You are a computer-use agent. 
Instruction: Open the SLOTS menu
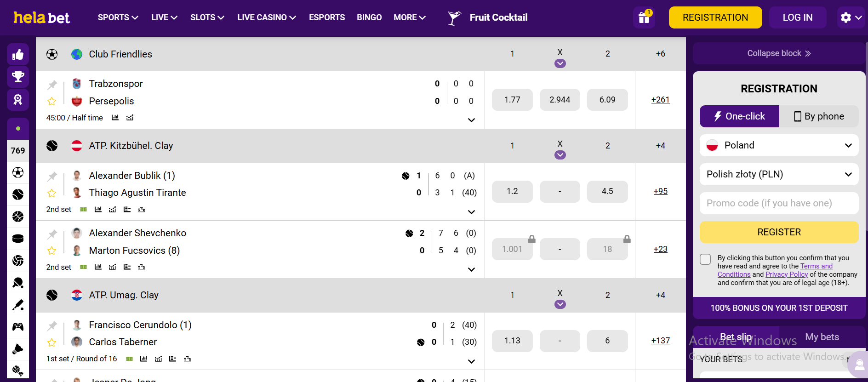pyautogui.click(x=207, y=17)
